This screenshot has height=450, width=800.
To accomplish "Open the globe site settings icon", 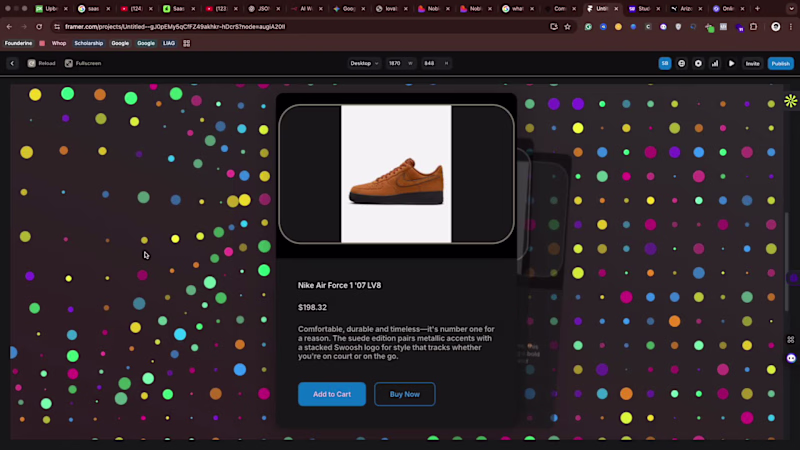I will point(682,63).
